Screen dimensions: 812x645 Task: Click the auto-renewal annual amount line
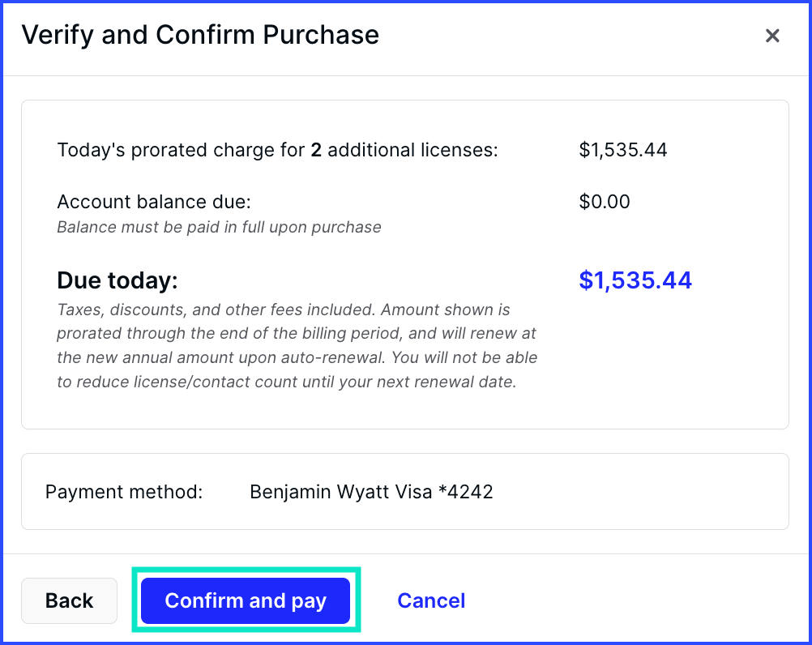click(297, 357)
